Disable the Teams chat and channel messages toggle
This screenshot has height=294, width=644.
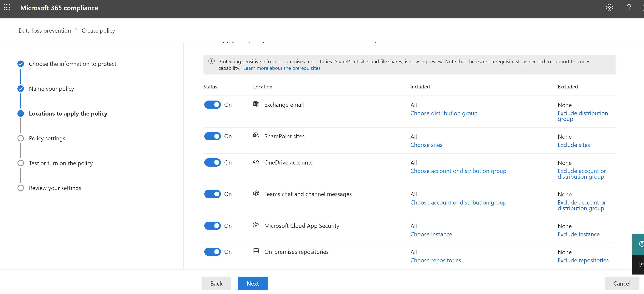pyautogui.click(x=212, y=194)
